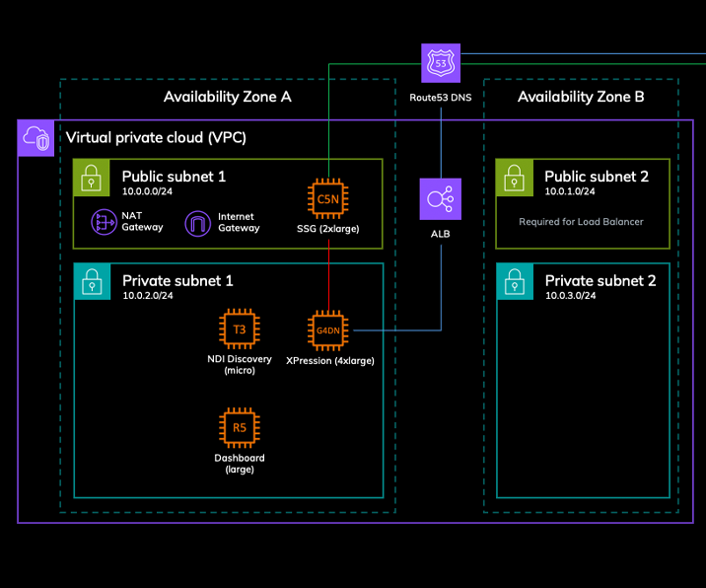Click the Private subnet 2 title text
The width and height of the screenshot is (706, 588).
coord(600,281)
